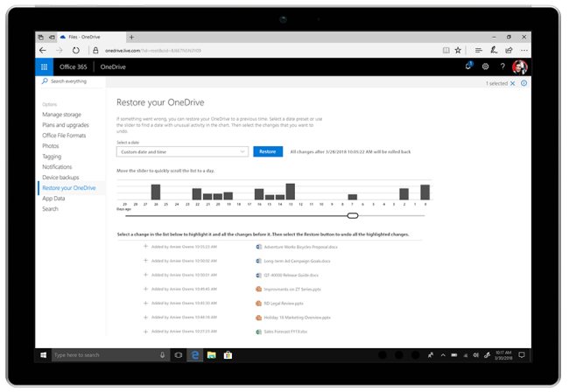Screen dimensions: 569x392
Task: Open Microsoft Edge from the taskbar
Action: coord(195,354)
